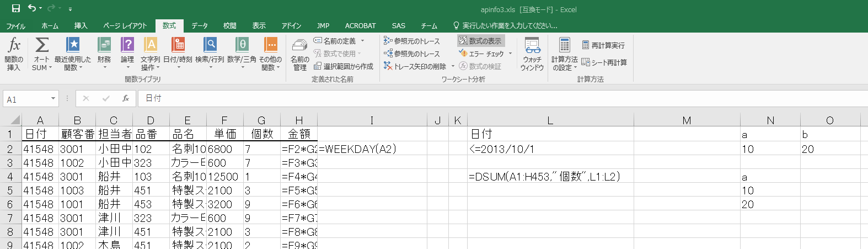Click the Select All corner triangle
The height and width of the screenshot is (249, 868).
coord(15,120)
